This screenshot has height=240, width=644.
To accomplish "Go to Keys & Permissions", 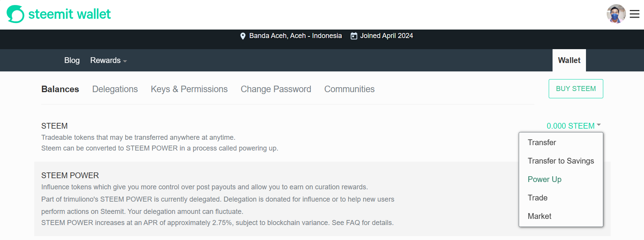I will click(189, 89).
